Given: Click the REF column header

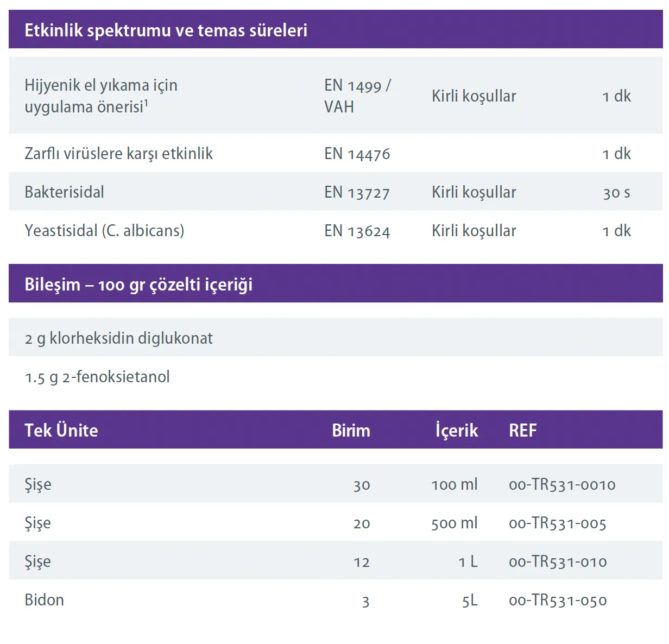Looking at the screenshot, I should (522, 431).
